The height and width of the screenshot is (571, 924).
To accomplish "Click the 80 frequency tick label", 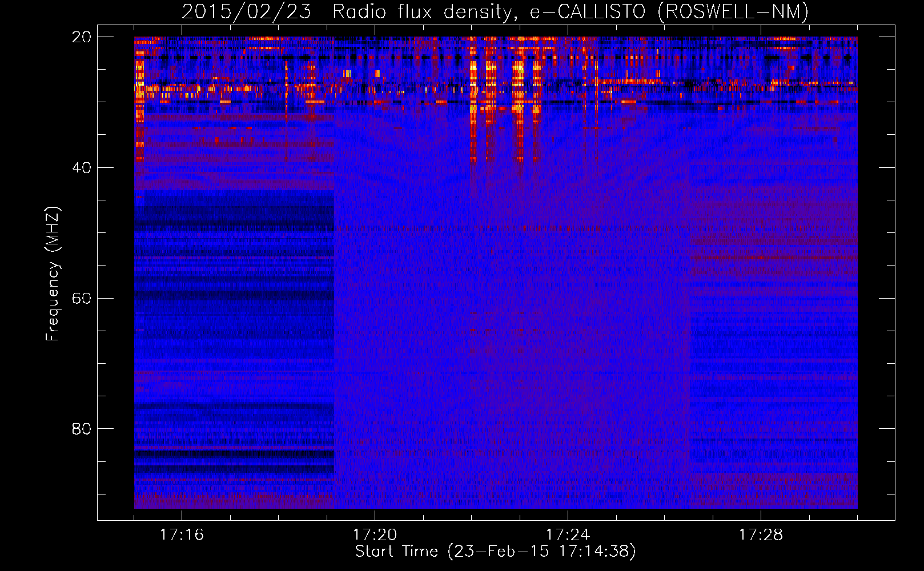I will (82, 429).
